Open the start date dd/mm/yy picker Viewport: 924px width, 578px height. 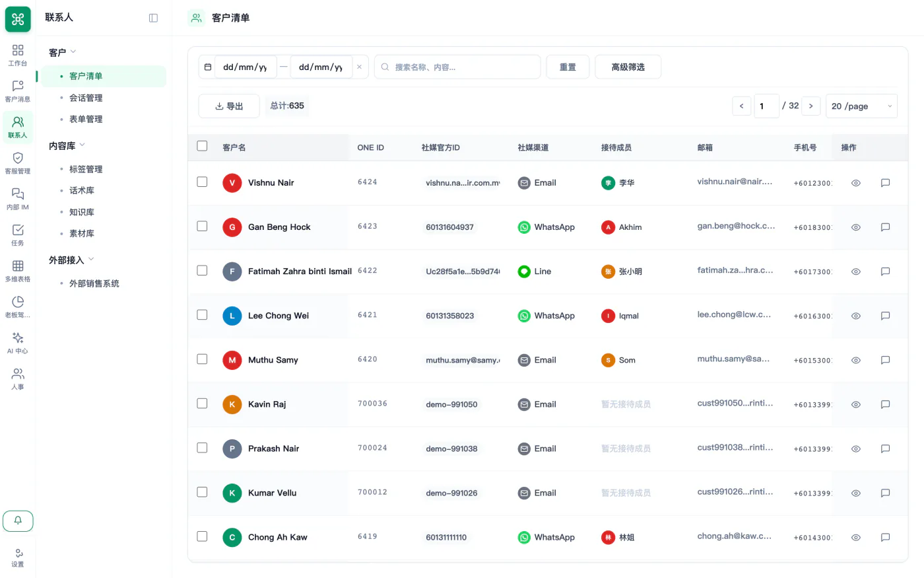245,67
